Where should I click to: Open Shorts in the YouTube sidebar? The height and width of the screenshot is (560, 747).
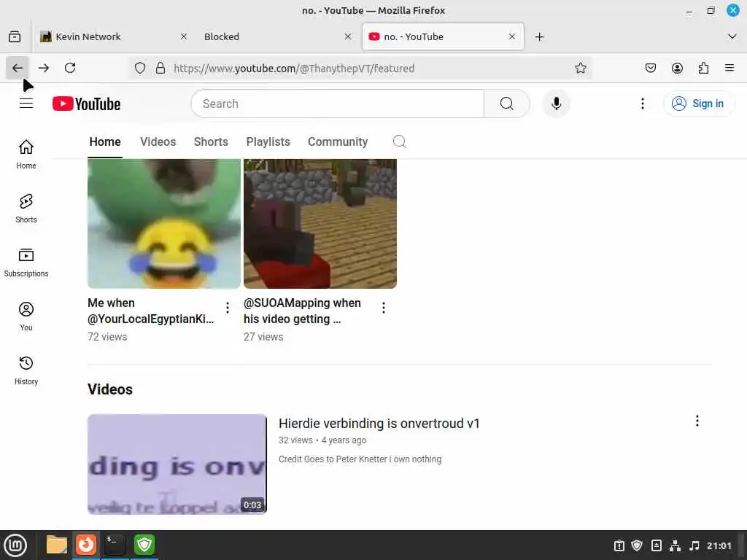(x=26, y=208)
